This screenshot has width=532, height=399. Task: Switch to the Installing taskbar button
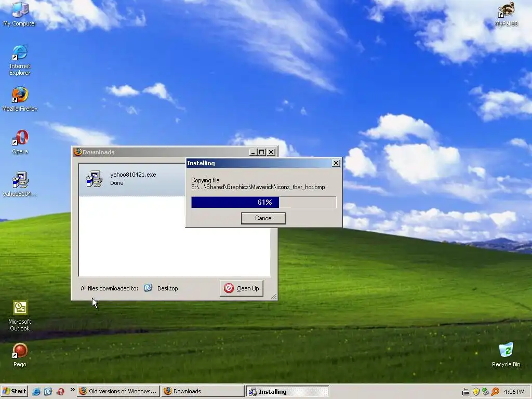point(287,391)
